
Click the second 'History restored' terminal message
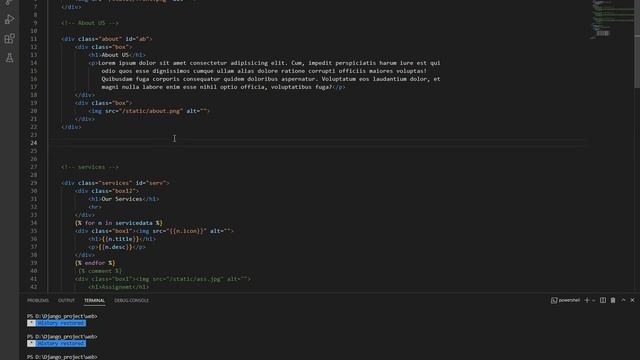click(x=61, y=343)
